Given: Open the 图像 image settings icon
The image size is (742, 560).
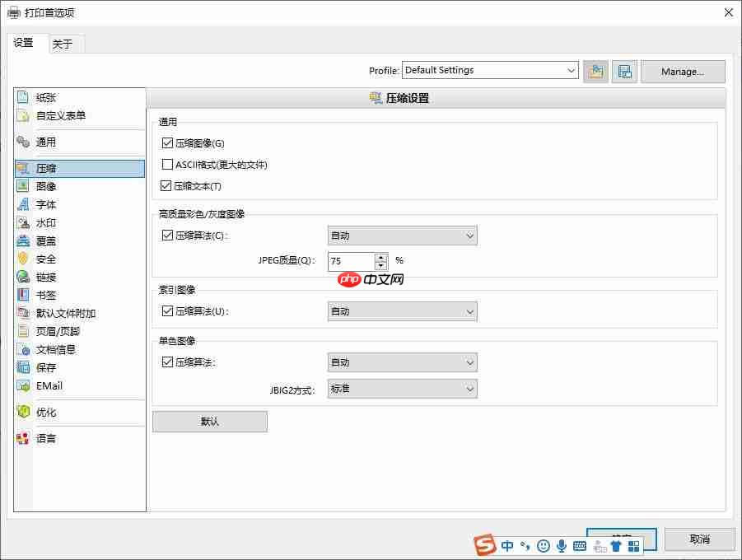Looking at the screenshot, I should 23,186.
